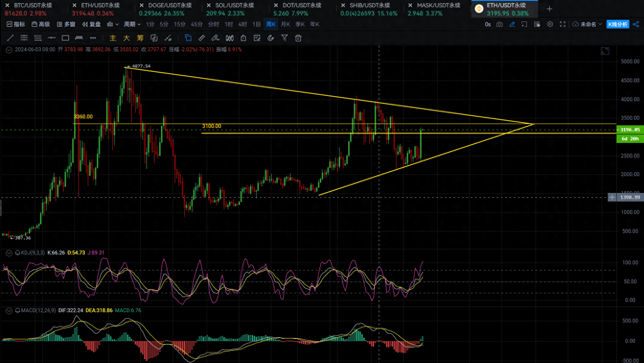Viewport: 644px width, 363px height.
Task: Select the price range measure tool
Action: [79, 38]
